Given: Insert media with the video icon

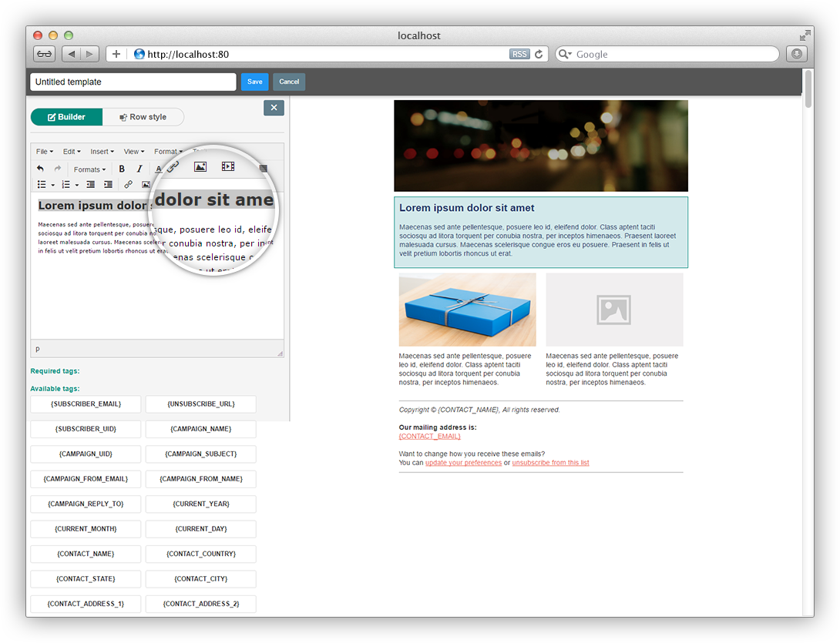Looking at the screenshot, I should [227, 167].
